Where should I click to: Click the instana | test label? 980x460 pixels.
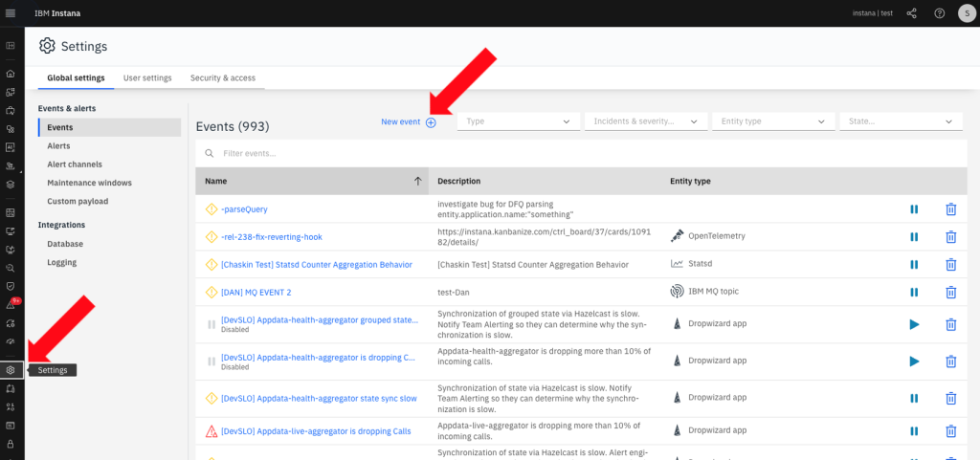tap(873, 13)
